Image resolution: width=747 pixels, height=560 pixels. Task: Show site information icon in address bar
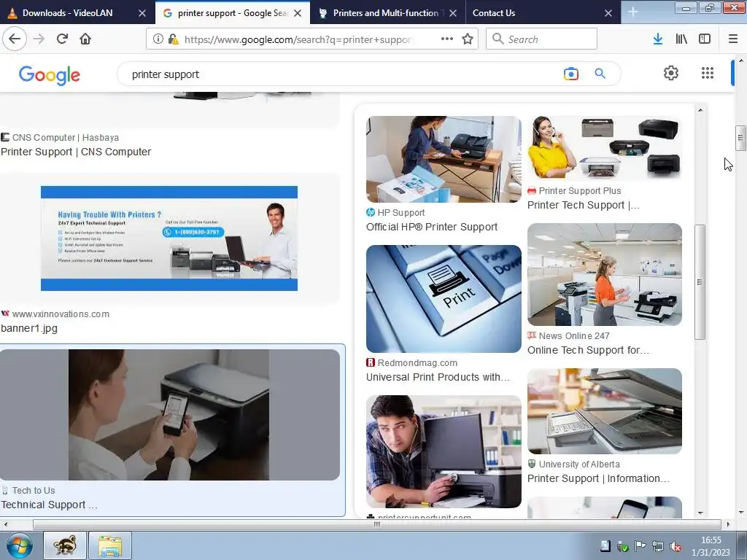click(158, 39)
